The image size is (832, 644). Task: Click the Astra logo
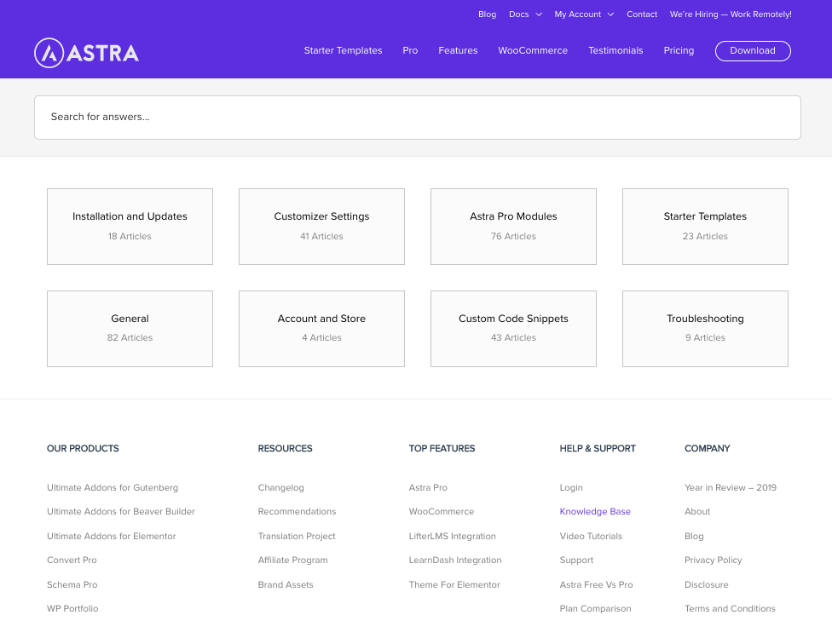pyautogui.click(x=86, y=53)
